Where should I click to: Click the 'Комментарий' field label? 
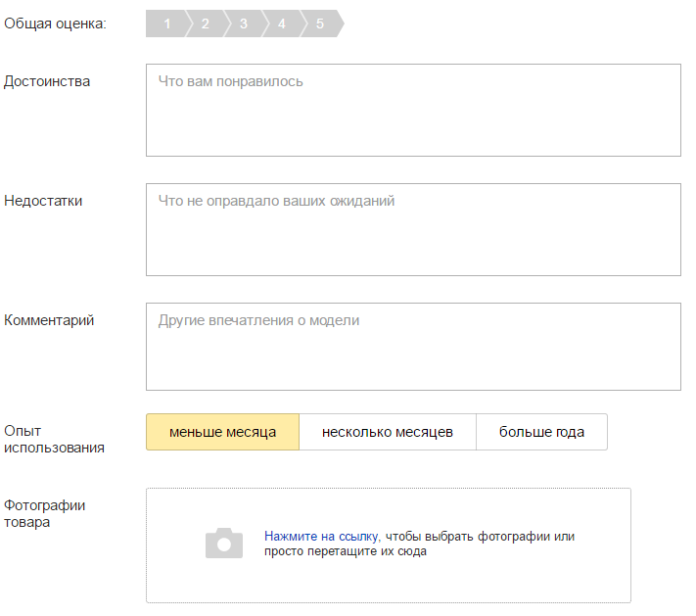point(49,320)
